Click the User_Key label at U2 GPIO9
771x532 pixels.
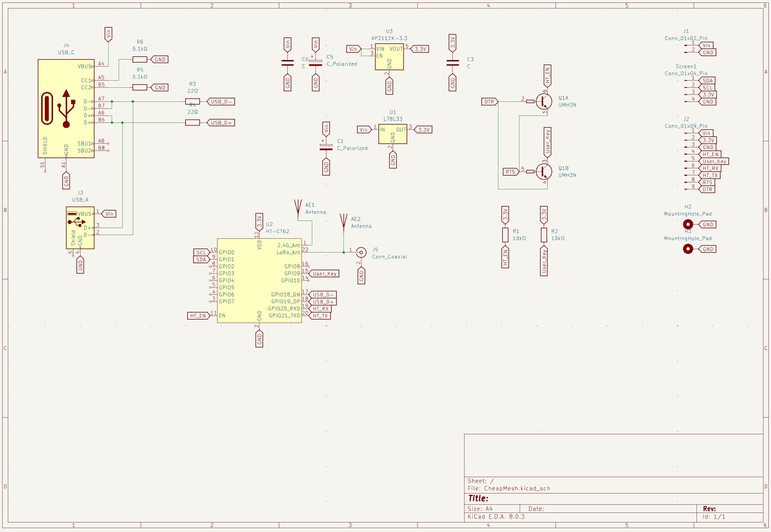point(324,274)
